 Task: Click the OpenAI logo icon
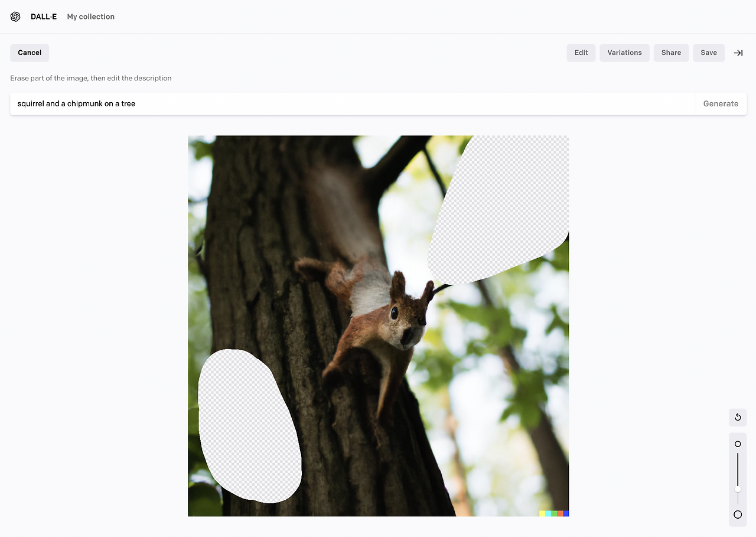click(x=15, y=17)
